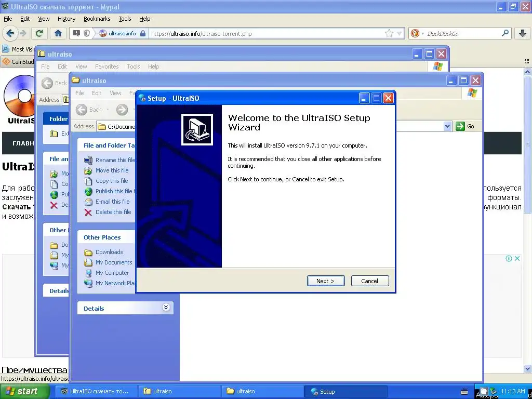Minimize the UltraISO Setup window

(364, 98)
